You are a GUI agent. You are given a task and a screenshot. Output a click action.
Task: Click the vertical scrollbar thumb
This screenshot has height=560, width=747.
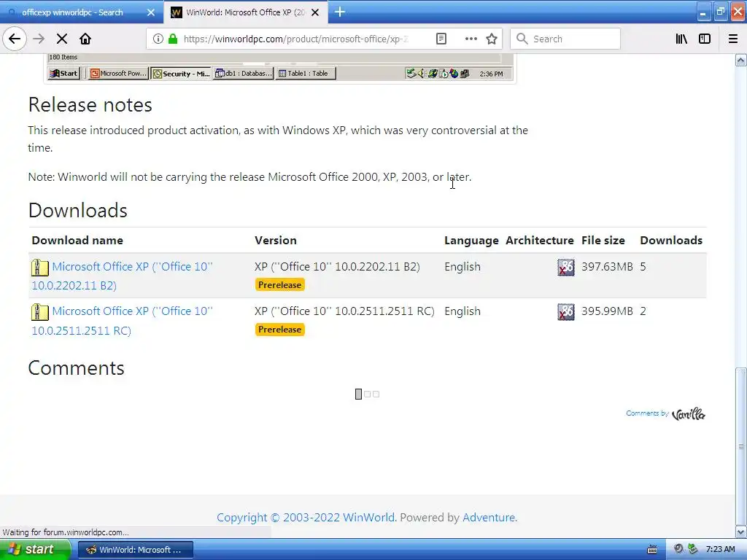coord(740,446)
